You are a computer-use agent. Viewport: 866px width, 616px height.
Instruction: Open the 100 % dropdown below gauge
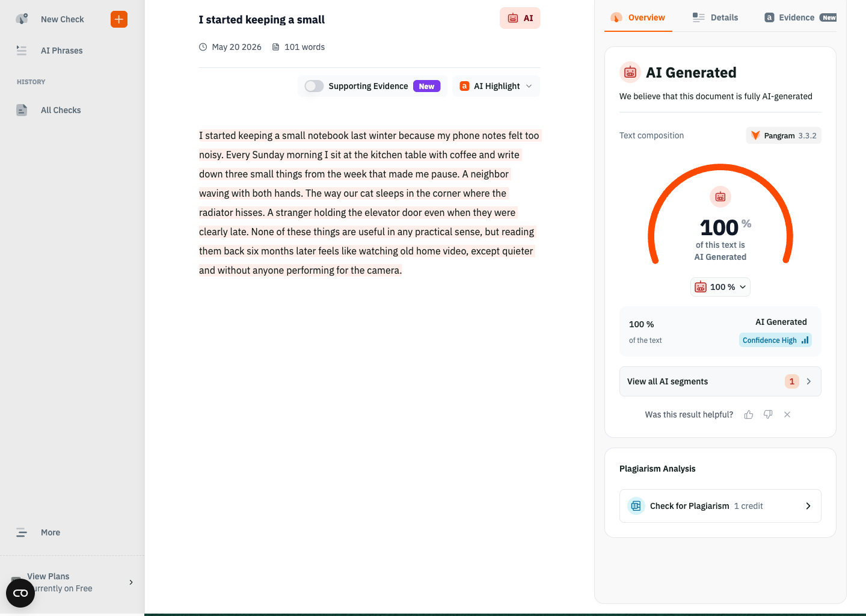[x=720, y=287]
